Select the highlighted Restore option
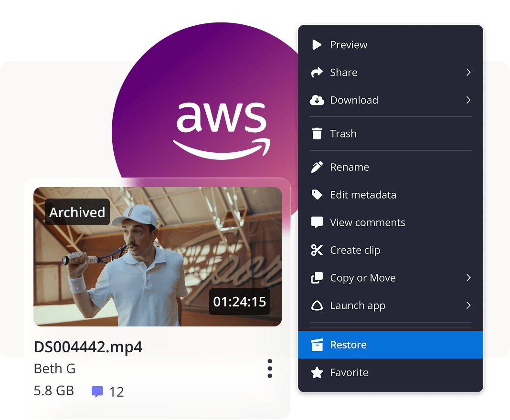The height and width of the screenshot is (420, 510). coord(390,345)
